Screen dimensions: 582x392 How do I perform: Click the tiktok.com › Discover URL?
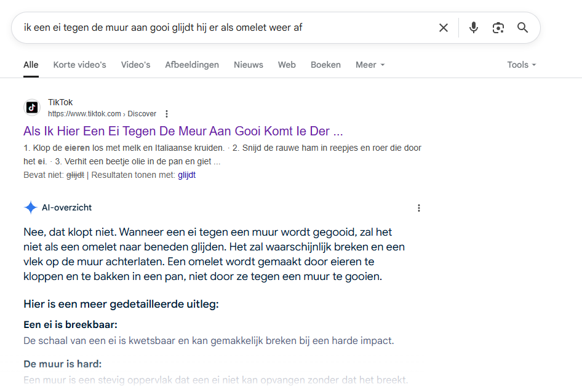pyautogui.click(x=102, y=114)
